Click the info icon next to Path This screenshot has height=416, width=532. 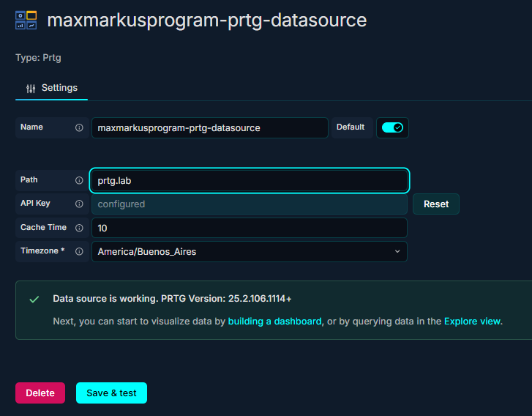tap(79, 180)
